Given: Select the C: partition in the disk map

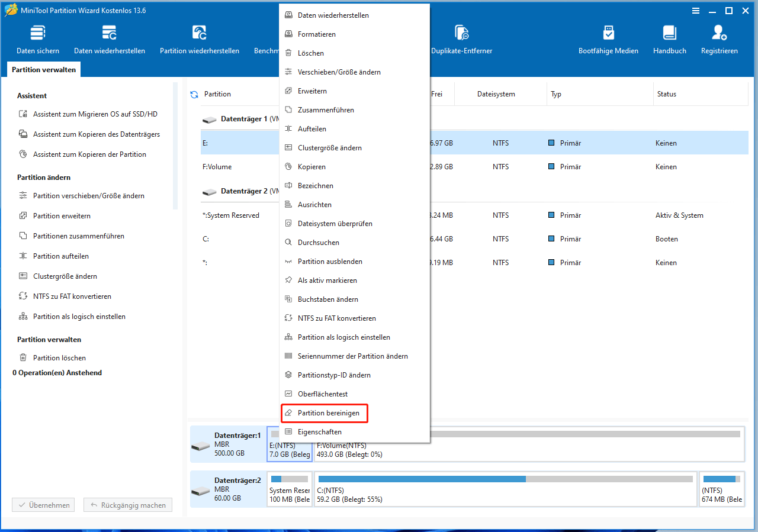Looking at the screenshot, I should coord(503,489).
